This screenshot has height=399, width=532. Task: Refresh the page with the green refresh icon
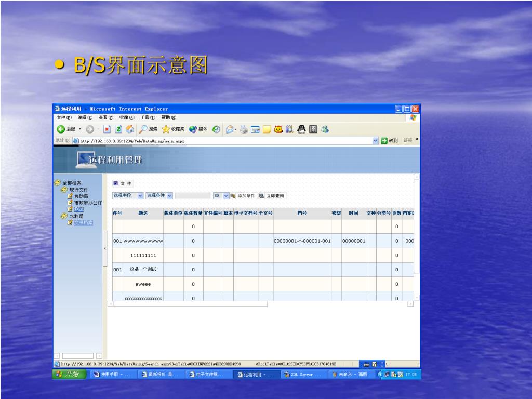point(118,129)
